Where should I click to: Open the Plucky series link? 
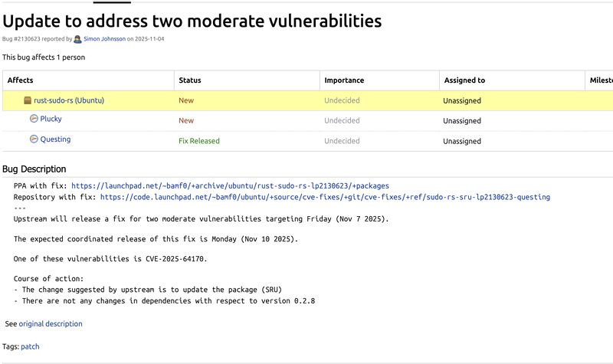(x=51, y=119)
